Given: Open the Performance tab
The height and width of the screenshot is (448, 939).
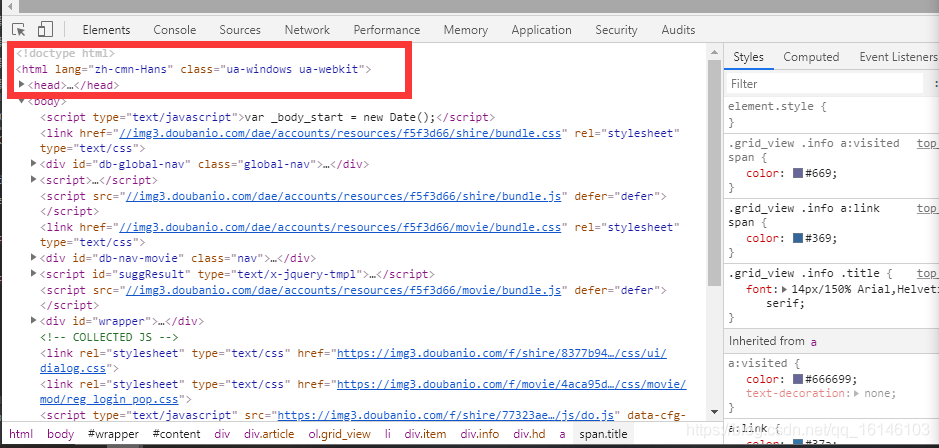Looking at the screenshot, I should click(x=386, y=30).
